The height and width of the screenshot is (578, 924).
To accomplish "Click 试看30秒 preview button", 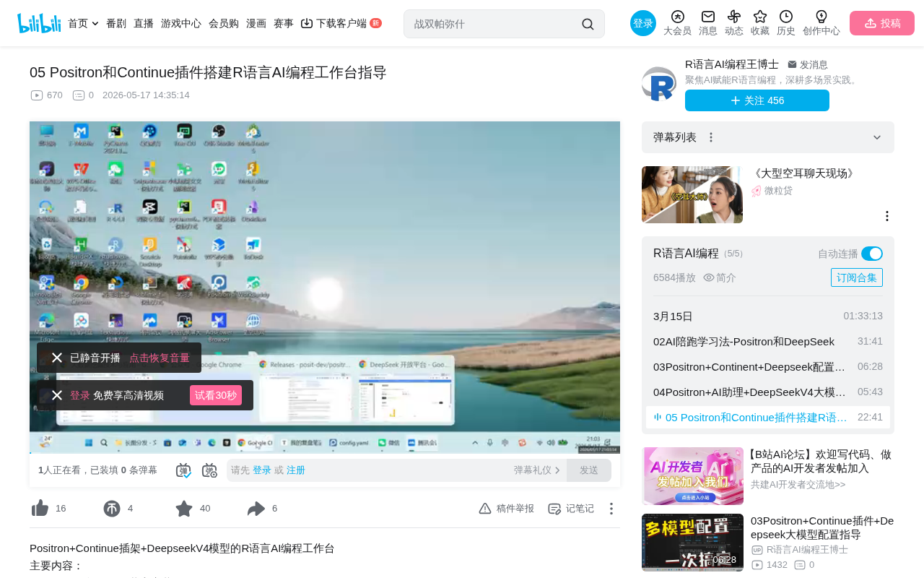I will [x=216, y=395].
